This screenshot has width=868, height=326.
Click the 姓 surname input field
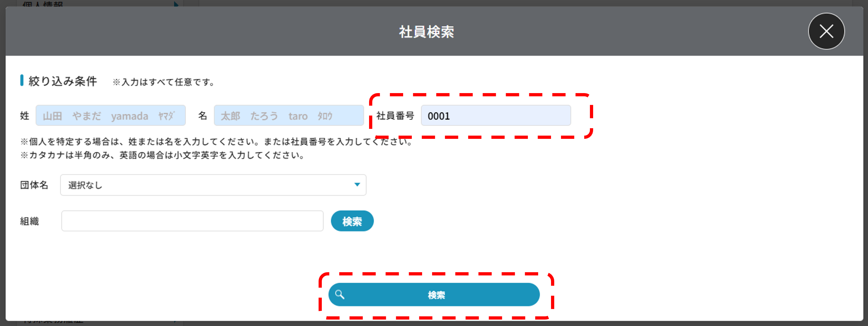click(x=111, y=116)
